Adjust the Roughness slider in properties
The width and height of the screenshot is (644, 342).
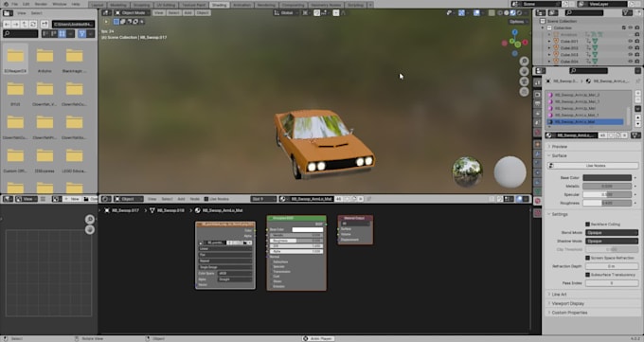tap(607, 203)
